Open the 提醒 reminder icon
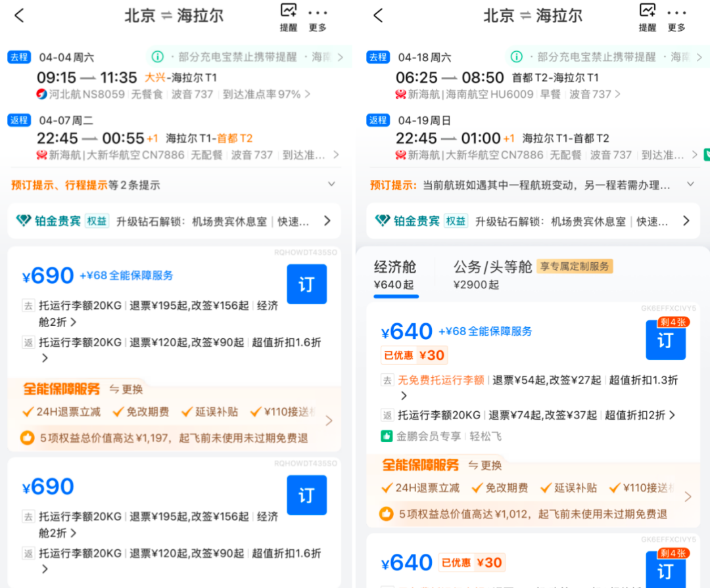 (x=288, y=14)
